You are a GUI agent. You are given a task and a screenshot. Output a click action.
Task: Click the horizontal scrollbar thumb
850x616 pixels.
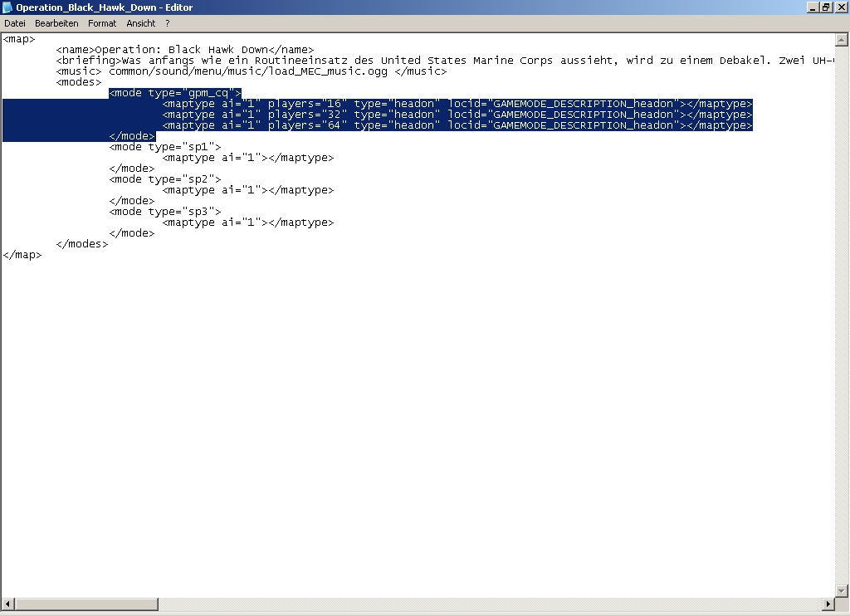(x=86, y=604)
